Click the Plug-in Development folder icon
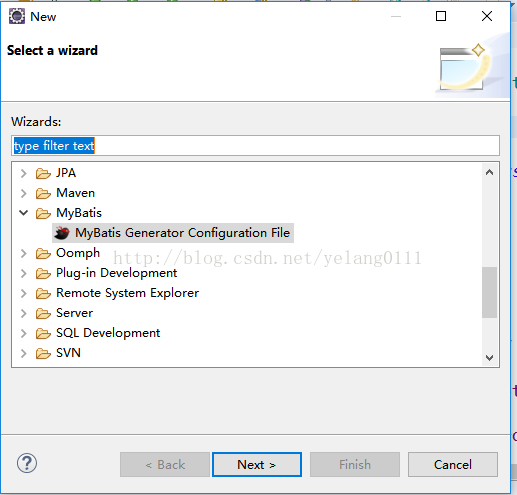The image size is (517, 495). (x=43, y=273)
